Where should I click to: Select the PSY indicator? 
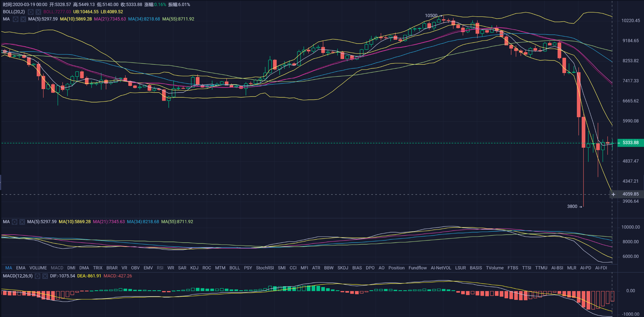tap(248, 268)
